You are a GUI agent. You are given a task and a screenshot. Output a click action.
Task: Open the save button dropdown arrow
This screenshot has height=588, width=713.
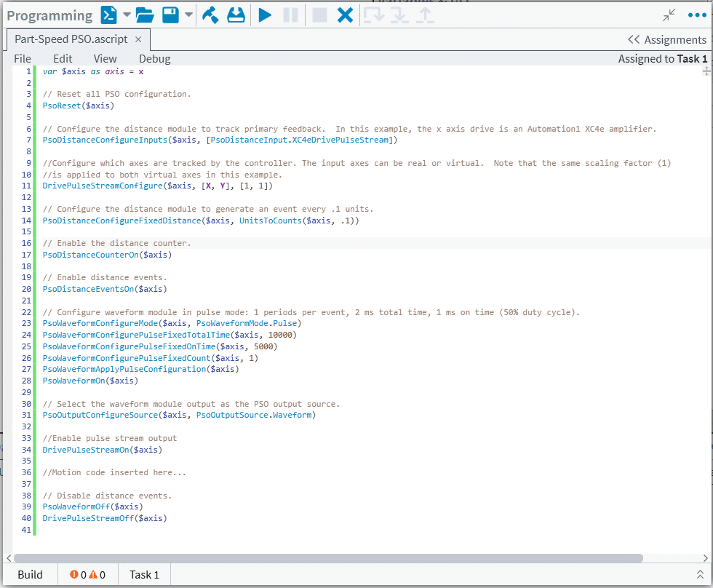[x=188, y=15]
